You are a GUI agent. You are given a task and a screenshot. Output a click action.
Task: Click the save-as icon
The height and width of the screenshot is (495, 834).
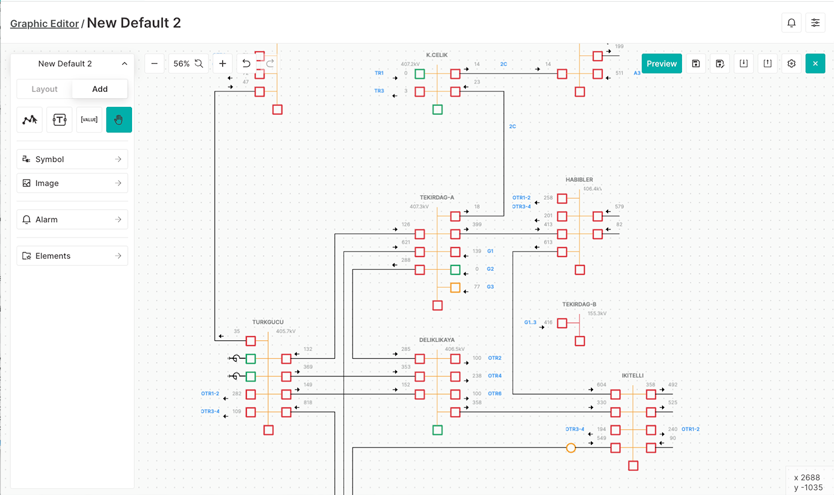[x=720, y=64]
